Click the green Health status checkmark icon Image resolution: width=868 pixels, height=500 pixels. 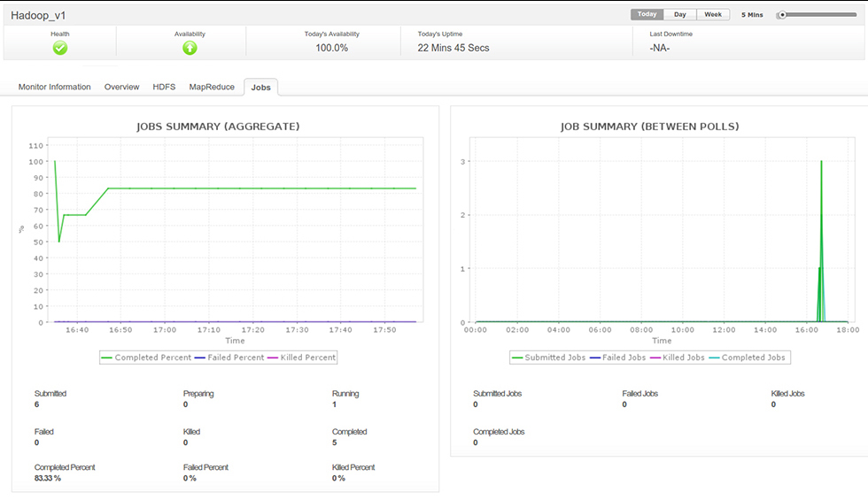tap(60, 48)
